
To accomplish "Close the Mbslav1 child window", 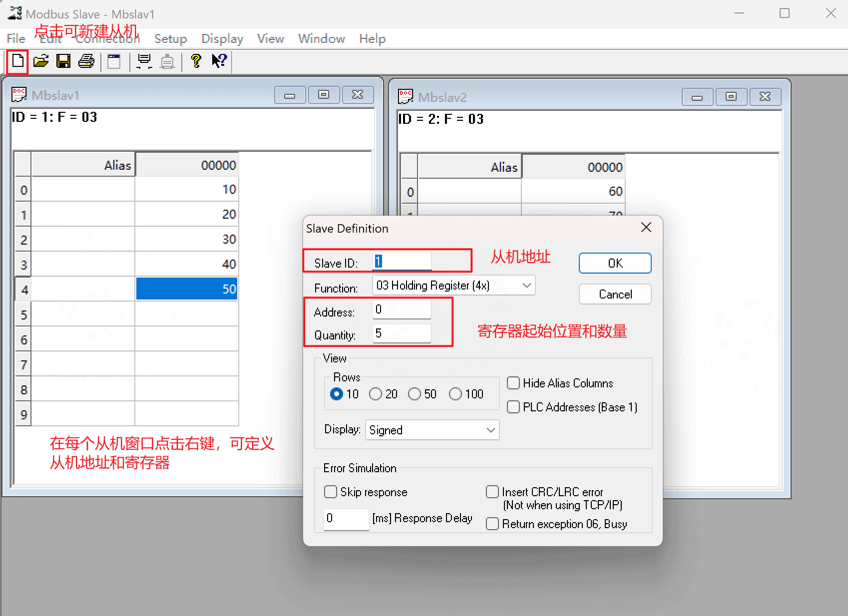I will pos(358,95).
